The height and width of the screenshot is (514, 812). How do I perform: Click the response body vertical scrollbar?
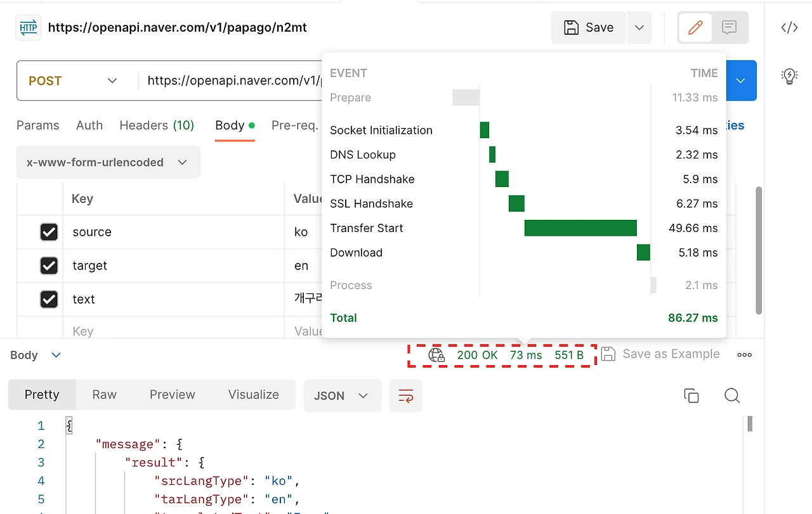[750, 423]
